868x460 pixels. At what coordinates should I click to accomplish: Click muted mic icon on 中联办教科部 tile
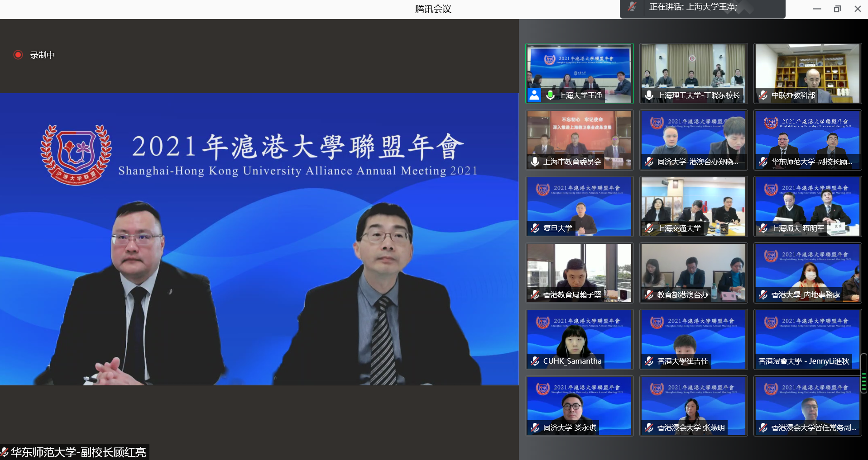(x=763, y=95)
